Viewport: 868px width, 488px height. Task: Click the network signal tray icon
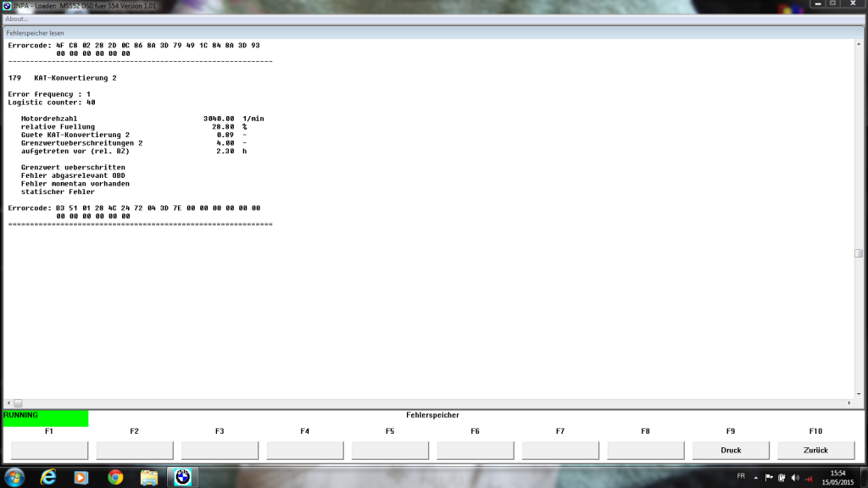click(x=809, y=478)
